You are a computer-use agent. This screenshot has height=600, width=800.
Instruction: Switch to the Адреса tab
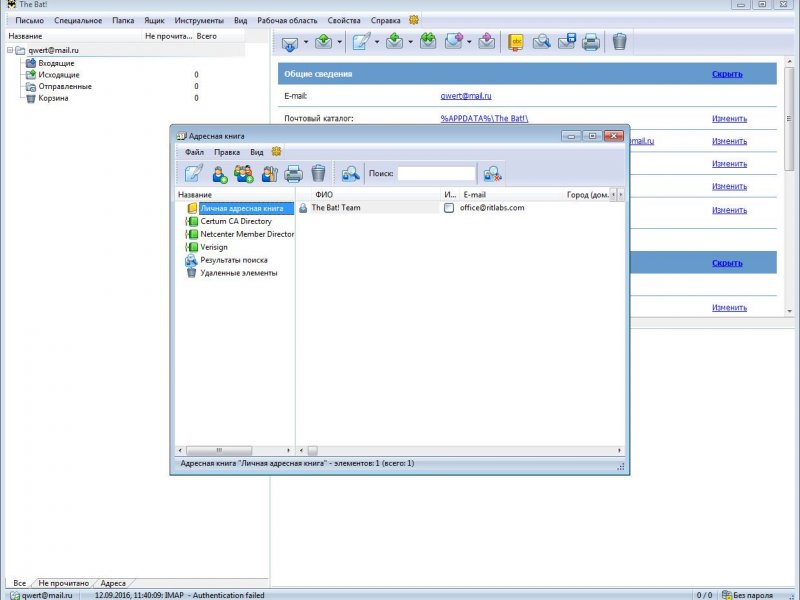(x=113, y=583)
